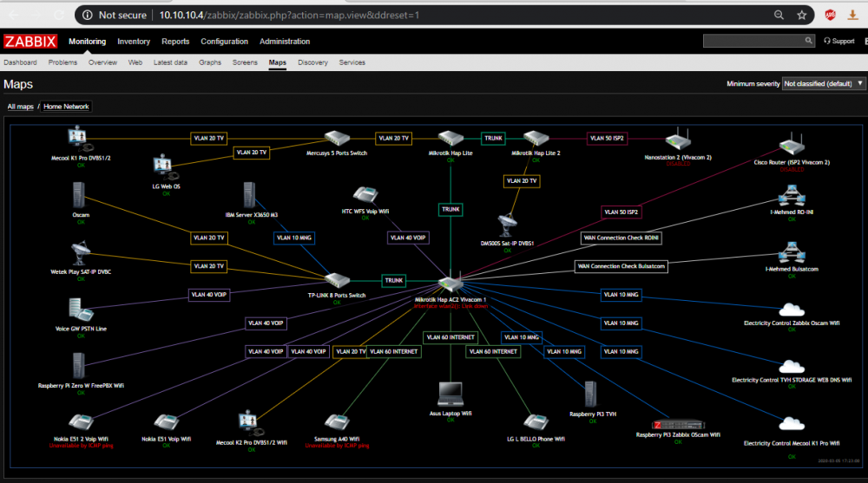Open the Monitoring menu
Image resolution: width=868 pixels, height=483 pixels.
(88, 42)
